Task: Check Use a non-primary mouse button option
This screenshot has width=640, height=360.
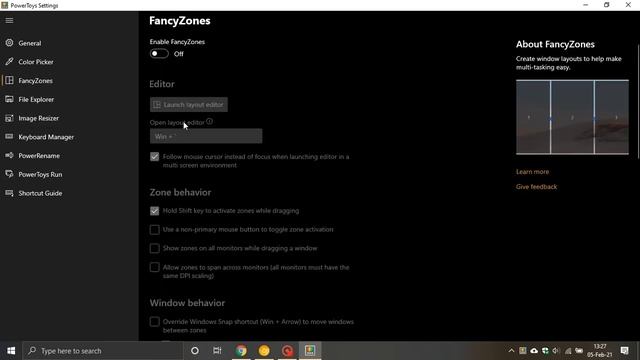Action: point(154,230)
